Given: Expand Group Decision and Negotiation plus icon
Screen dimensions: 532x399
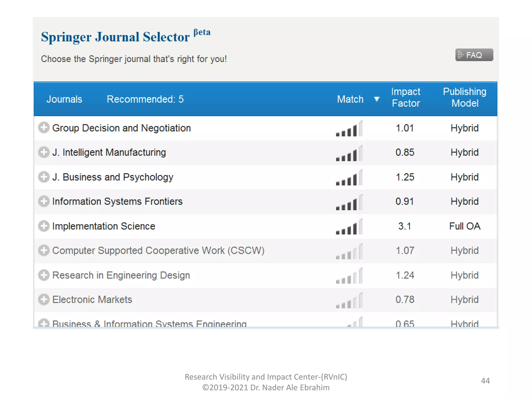Looking at the screenshot, I should click(44, 128).
